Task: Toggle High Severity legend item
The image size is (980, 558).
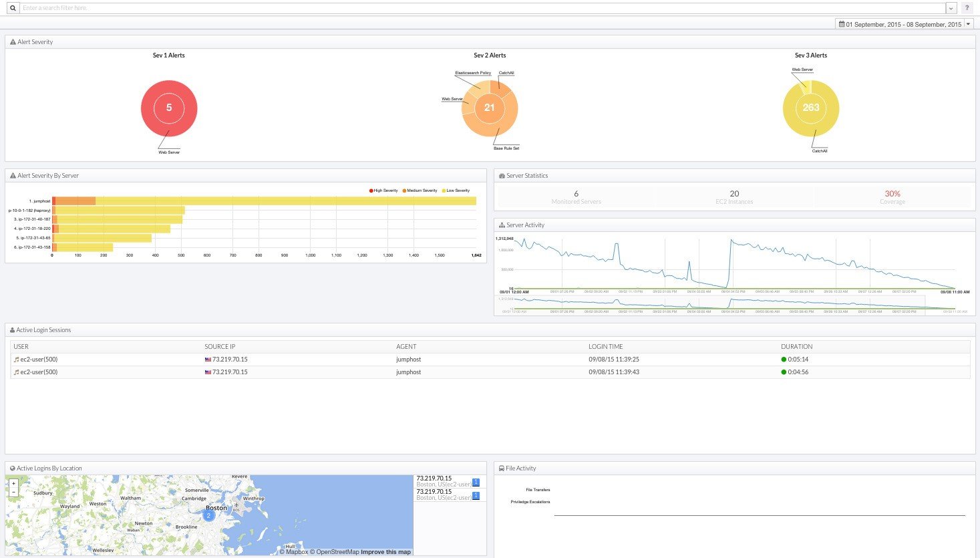Action: click(x=383, y=190)
